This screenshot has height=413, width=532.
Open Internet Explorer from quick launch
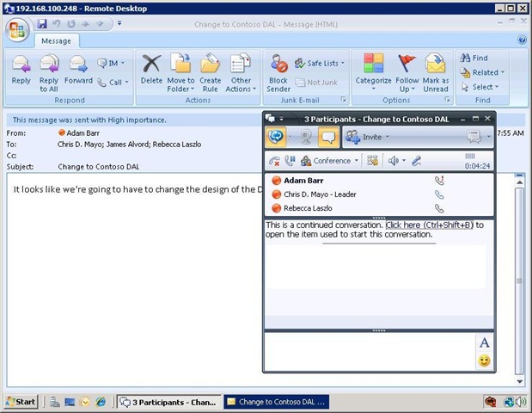click(x=101, y=402)
